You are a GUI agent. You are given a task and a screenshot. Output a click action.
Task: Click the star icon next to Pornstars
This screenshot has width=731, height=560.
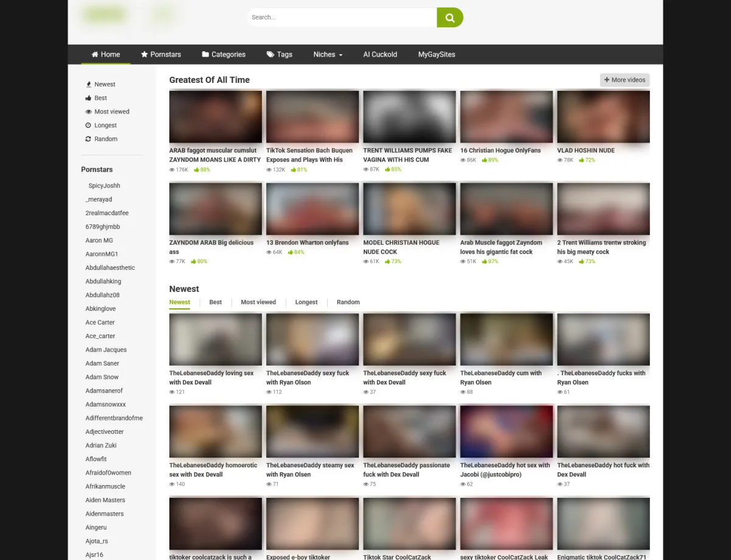(x=144, y=54)
